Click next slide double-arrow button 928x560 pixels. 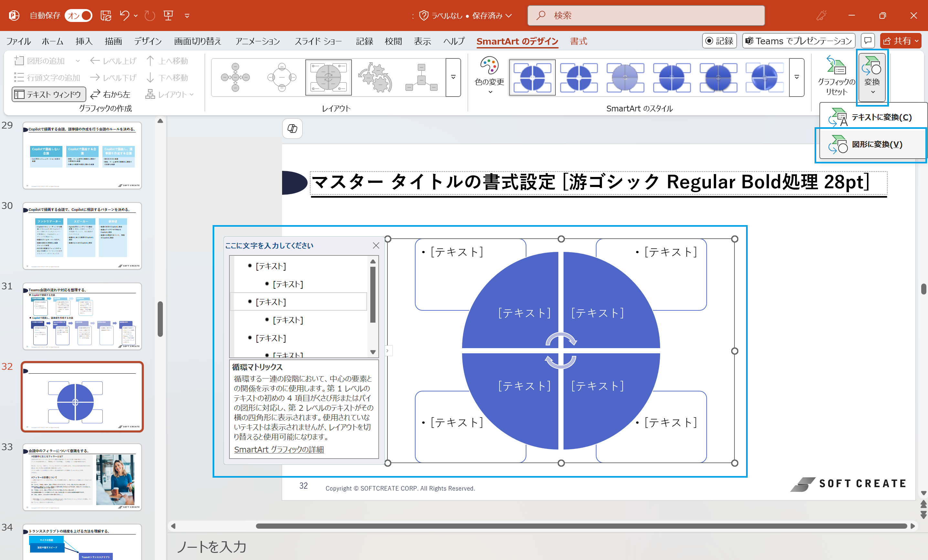coord(923,514)
